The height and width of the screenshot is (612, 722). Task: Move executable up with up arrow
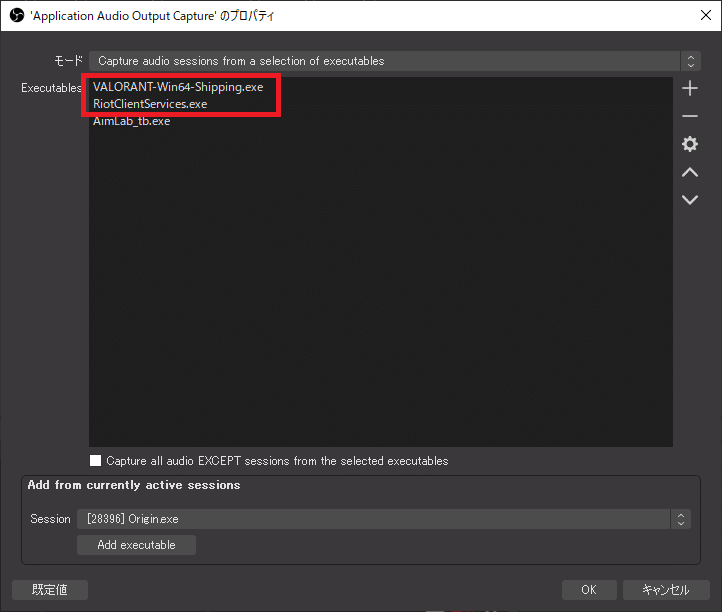pyautogui.click(x=690, y=172)
